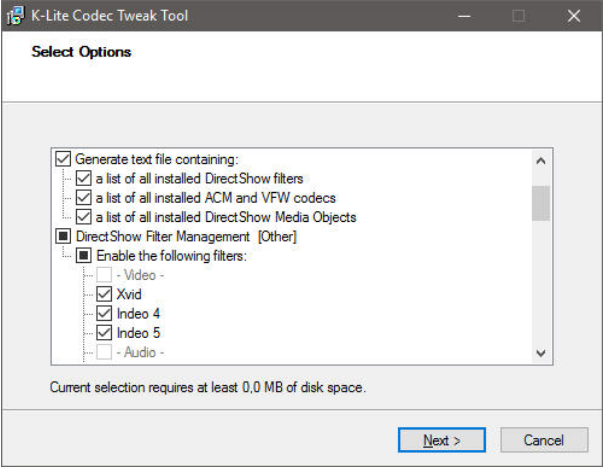
Task: Close the K-Lite Codec Tweak Tool window
Action: coord(573,17)
